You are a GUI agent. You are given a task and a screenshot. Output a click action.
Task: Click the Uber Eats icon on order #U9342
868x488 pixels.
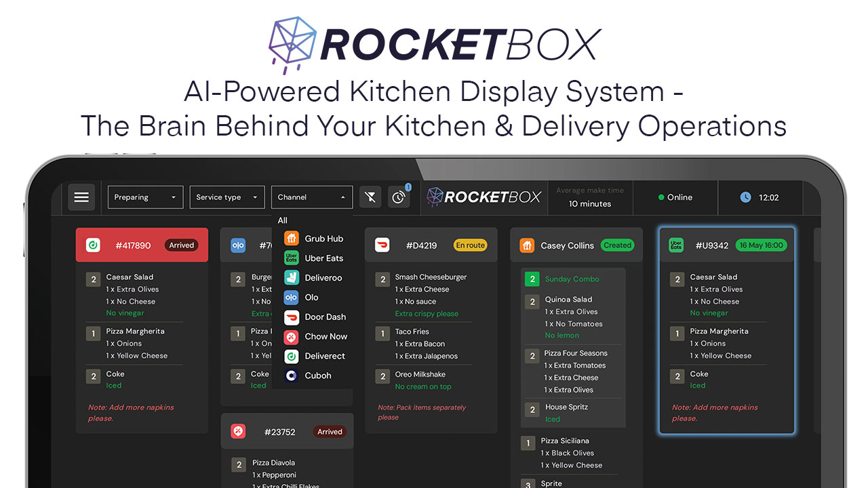(x=675, y=245)
